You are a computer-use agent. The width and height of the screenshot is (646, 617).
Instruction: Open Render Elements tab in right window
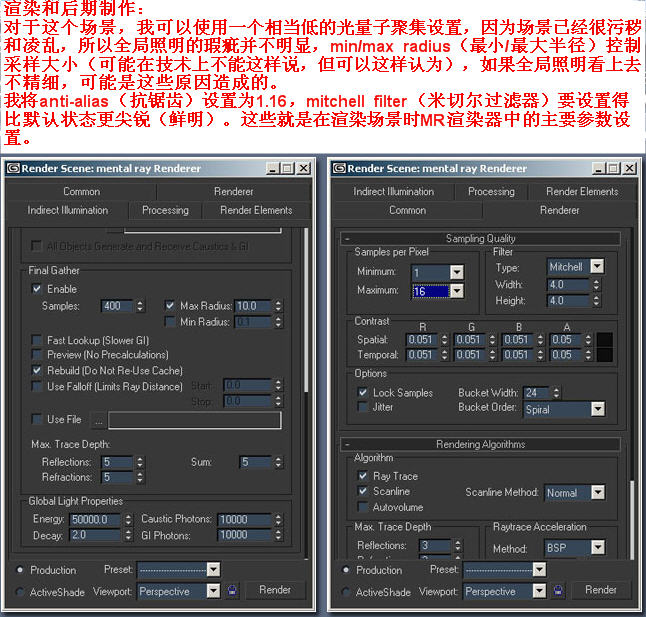tap(582, 192)
